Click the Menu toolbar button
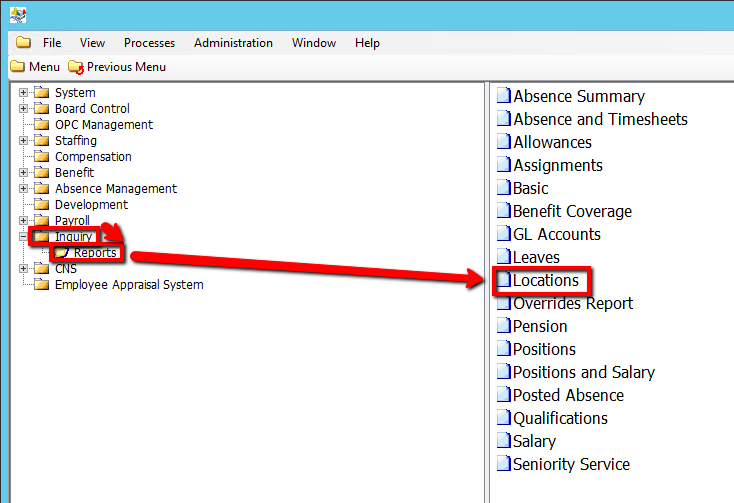Viewport: 734px width, 503px height. click(x=35, y=67)
